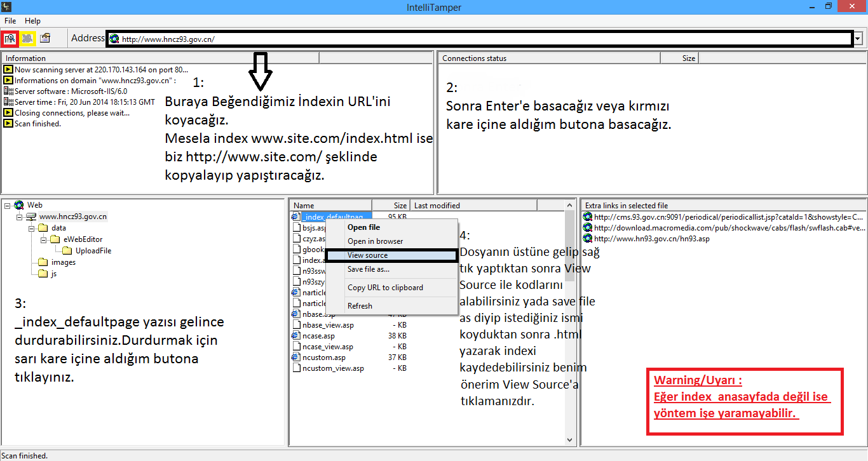Click the Web root globe icon in tree
Screen dimensions: 868x461
tap(18, 205)
